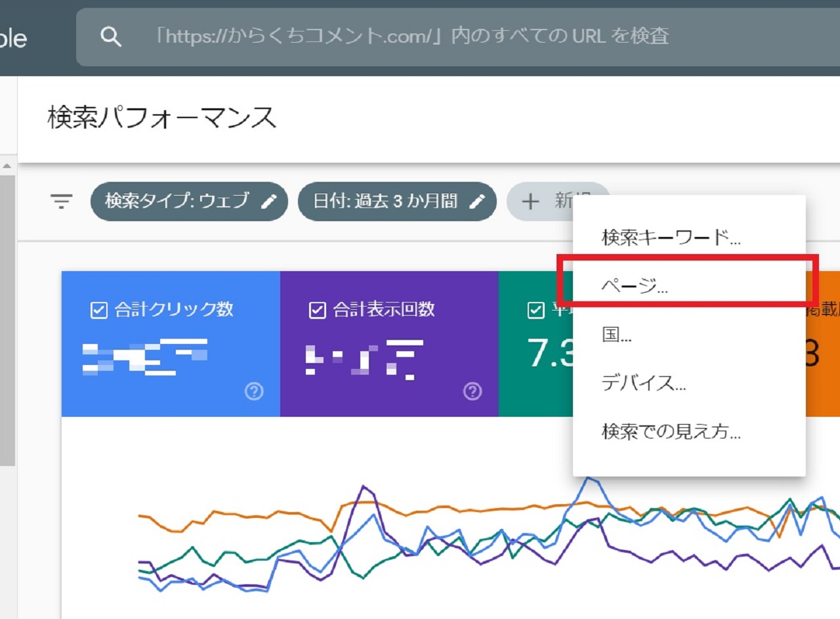Image resolution: width=840 pixels, height=619 pixels.
Task: Open the 日付: 過去 3 か月間 filter chip
Action: pos(385,202)
